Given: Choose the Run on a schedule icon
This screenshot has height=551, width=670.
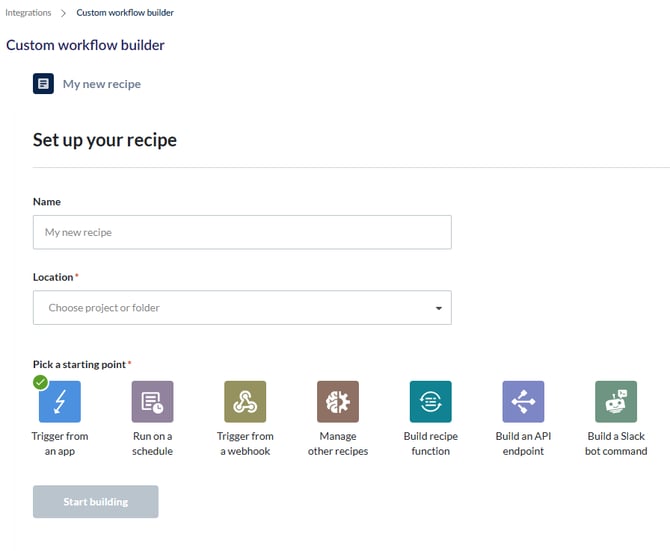Looking at the screenshot, I should click(153, 402).
